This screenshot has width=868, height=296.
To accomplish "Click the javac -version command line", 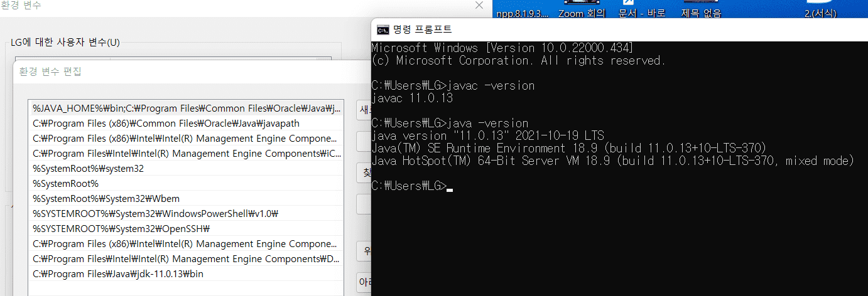I will point(453,86).
